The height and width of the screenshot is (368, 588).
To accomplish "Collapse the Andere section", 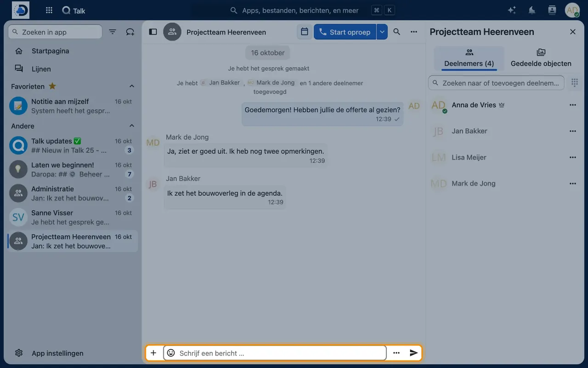I will [132, 126].
